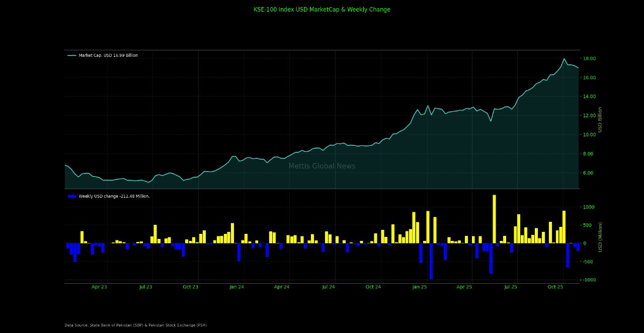The width and height of the screenshot is (644, 333).
Task: Click the Mettis Global News watermark
Action: 322,166
